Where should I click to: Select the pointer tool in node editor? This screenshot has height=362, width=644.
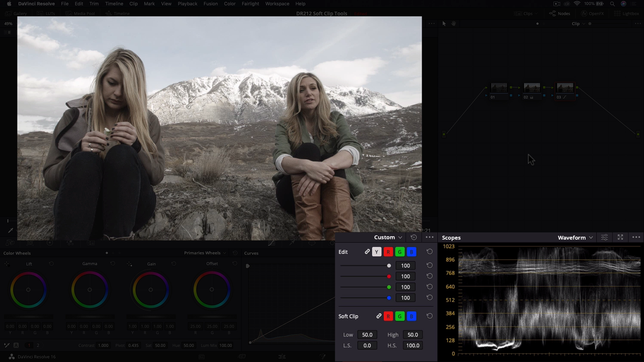pos(444,23)
